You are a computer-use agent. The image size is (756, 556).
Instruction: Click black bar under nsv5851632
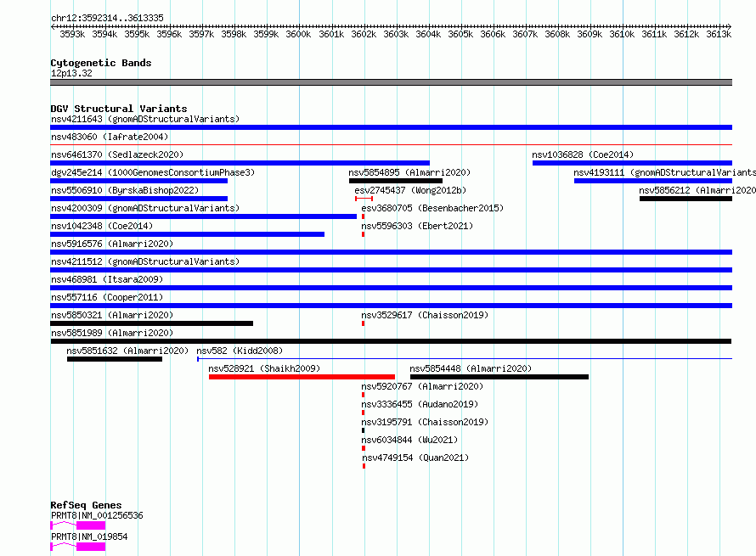pyautogui.click(x=115, y=359)
